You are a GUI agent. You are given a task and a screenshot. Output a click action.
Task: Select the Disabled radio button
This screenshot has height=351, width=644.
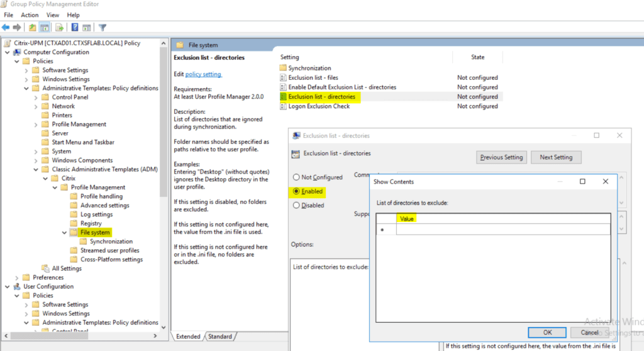(x=296, y=205)
